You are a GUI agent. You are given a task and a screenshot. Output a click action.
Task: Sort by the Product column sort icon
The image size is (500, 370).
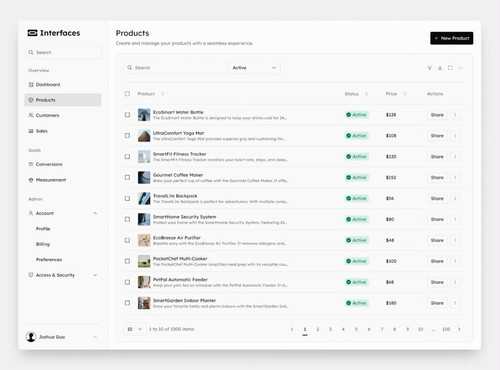coord(163,94)
